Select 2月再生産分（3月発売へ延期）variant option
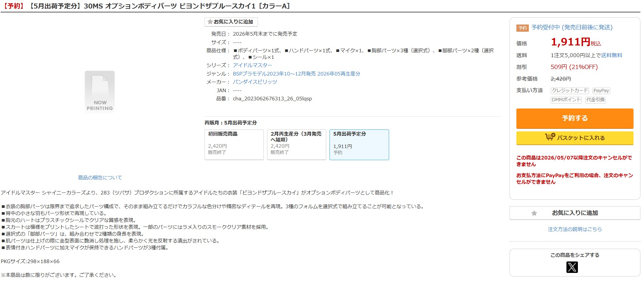Viewport: 644px width, 285px height. [296, 144]
